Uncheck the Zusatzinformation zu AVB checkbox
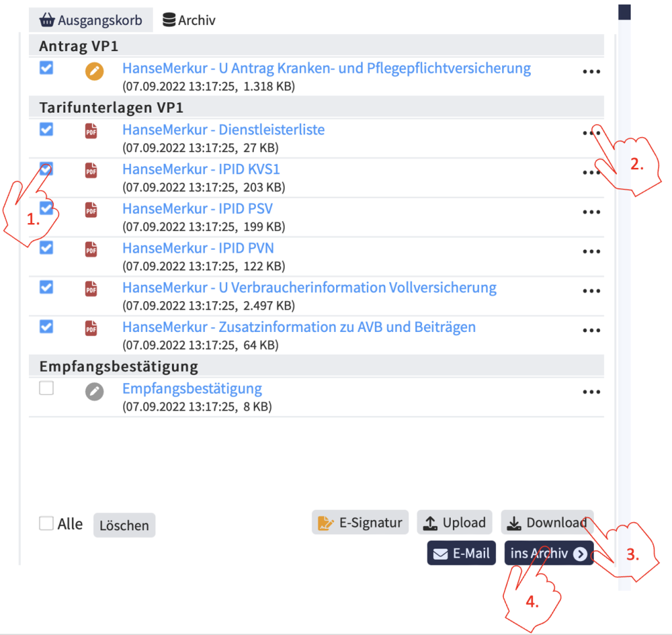672x635 pixels. pyautogui.click(x=47, y=327)
